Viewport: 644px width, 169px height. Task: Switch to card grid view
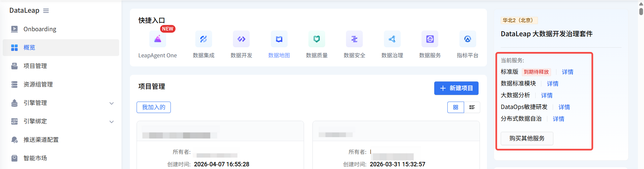456,107
